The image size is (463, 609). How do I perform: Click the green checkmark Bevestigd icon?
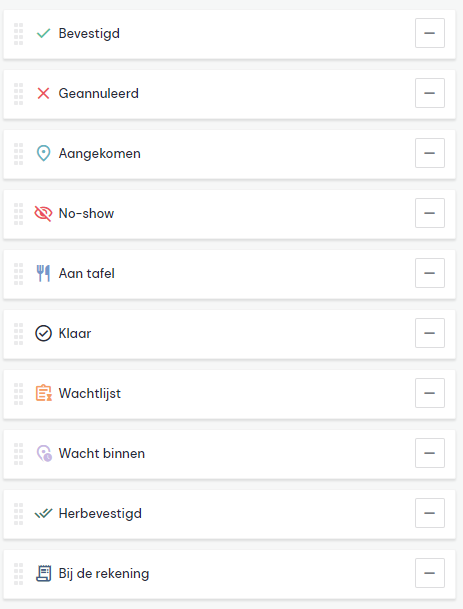point(44,33)
